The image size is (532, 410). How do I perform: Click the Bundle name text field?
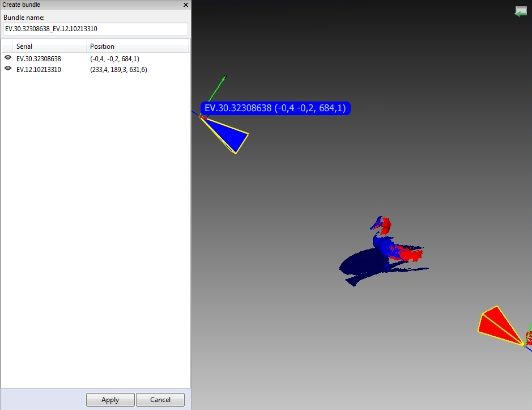[x=95, y=28]
